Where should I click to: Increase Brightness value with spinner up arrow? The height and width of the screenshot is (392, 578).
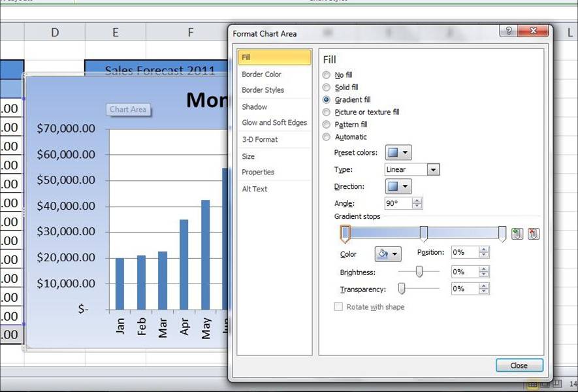pos(484,269)
